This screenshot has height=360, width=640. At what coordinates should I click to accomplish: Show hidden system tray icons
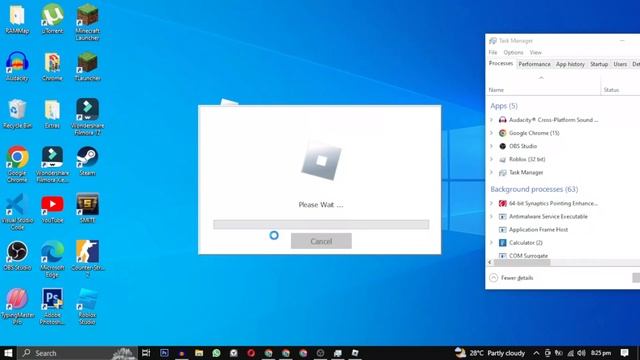(536, 353)
